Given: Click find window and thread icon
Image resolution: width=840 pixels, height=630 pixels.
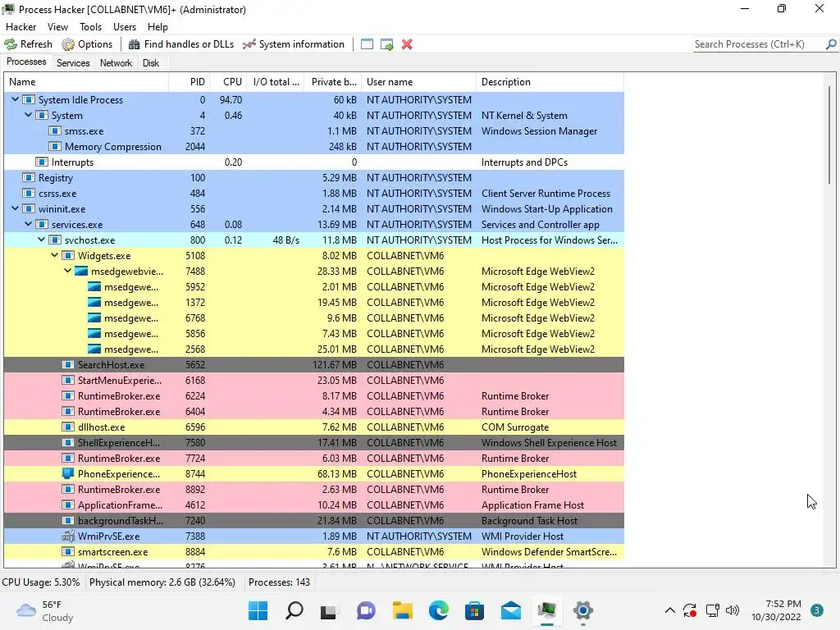Looking at the screenshot, I should pyautogui.click(x=387, y=44).
